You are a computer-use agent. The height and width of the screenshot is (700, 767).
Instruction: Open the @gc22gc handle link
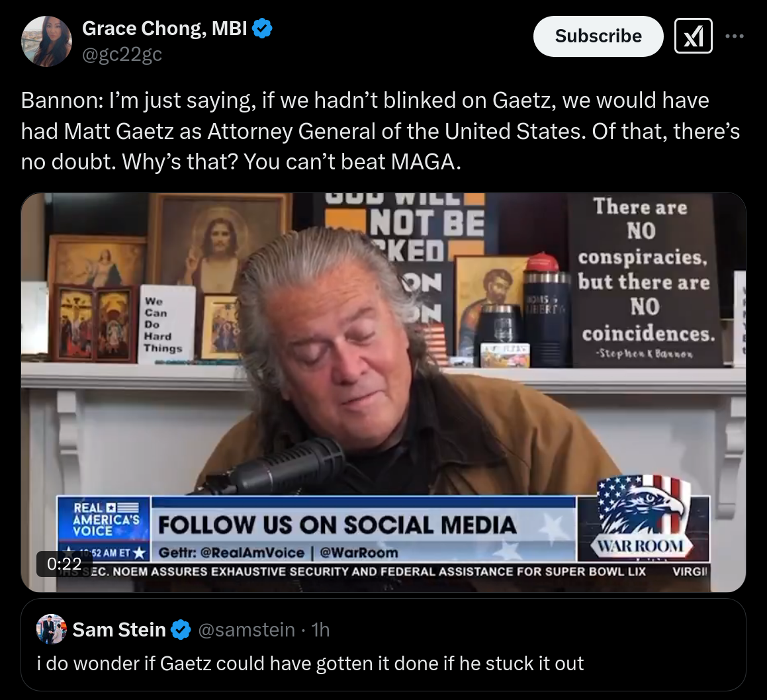pyautogui.click(x=122, y=54)
